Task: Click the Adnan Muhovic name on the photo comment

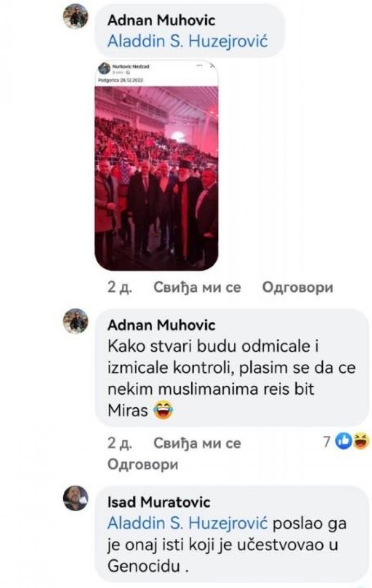Action: pyautogui.click(x=161, y=20)
